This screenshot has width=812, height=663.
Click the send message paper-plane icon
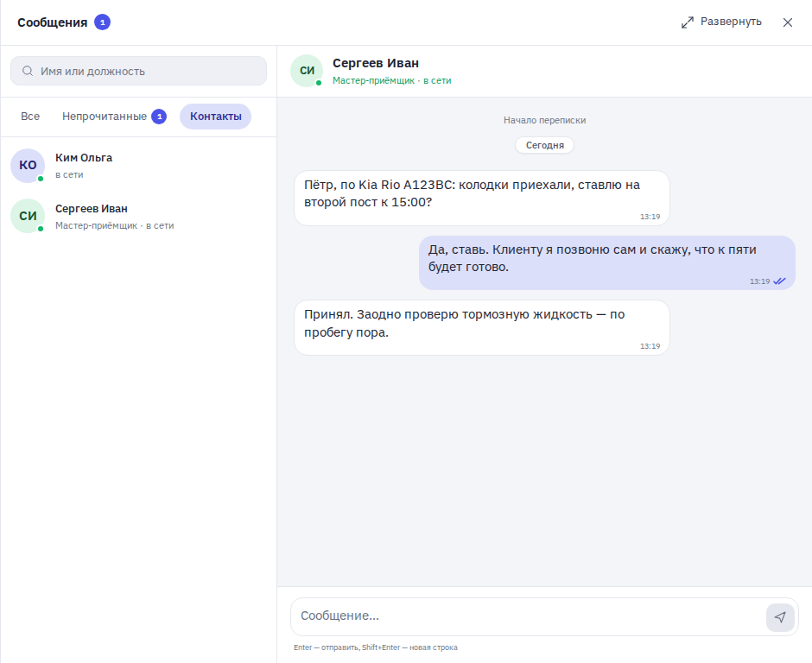[x=780, y=617]
